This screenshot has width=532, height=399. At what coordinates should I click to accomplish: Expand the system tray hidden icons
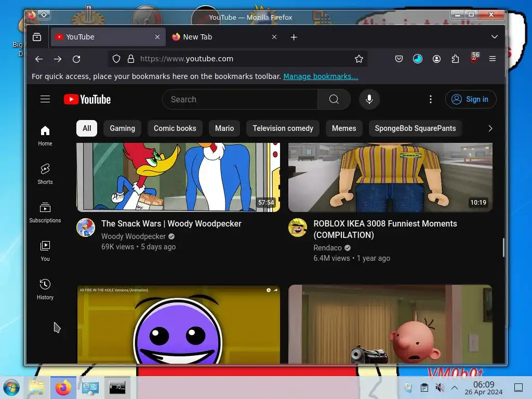[455, 388]
